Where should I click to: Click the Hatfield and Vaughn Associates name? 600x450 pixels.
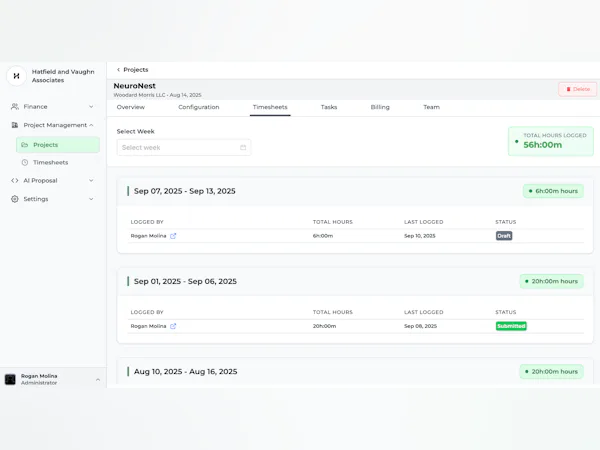pos(63,76)
